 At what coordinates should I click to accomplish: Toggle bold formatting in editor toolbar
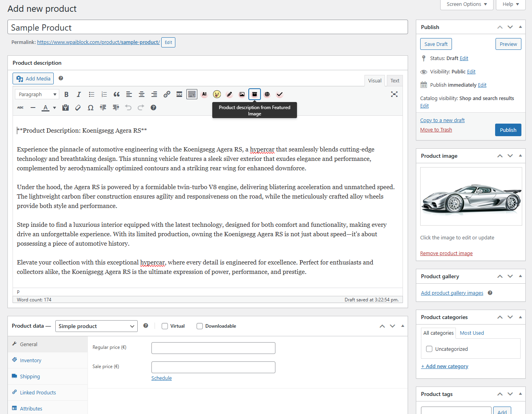point(66,94)
